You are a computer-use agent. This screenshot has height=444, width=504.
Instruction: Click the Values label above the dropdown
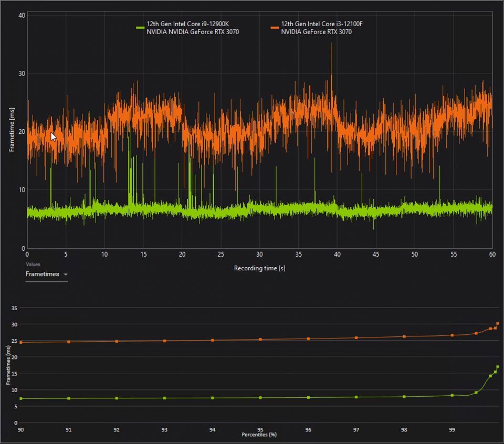click(x=33, y=265)
